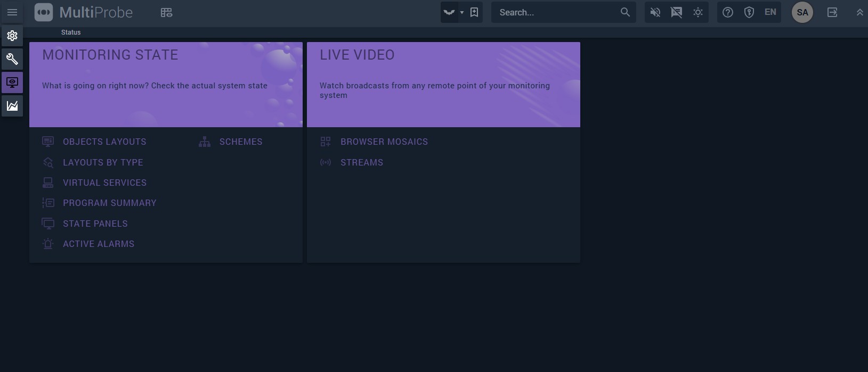The width and height of the screenshot is (868, 372).
Task: Click the table view icon beside MultiProbe
Action: tap(166, 12)
